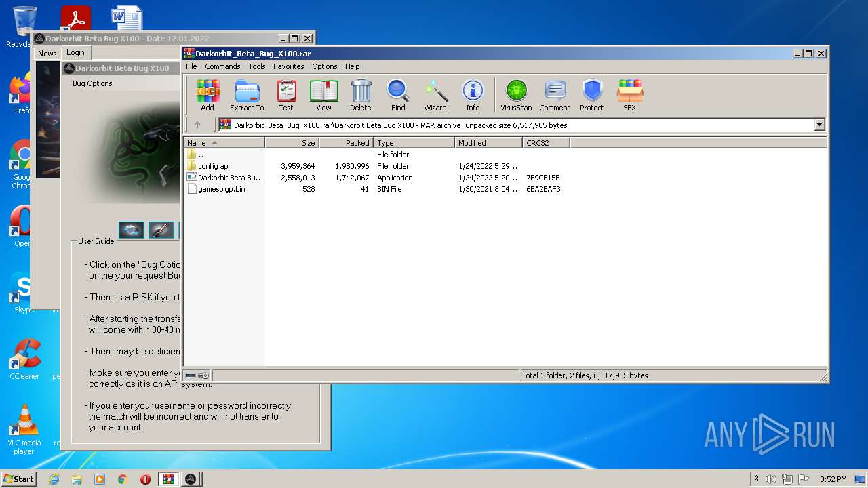Go up one folder level arrow
This screenshot has width=868, height=488.
pyautogui.click(x=197, y=125)
